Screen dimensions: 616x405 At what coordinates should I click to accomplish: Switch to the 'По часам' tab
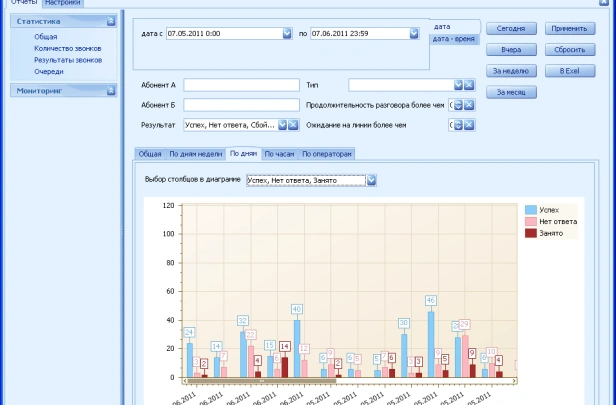click(278, 154)
